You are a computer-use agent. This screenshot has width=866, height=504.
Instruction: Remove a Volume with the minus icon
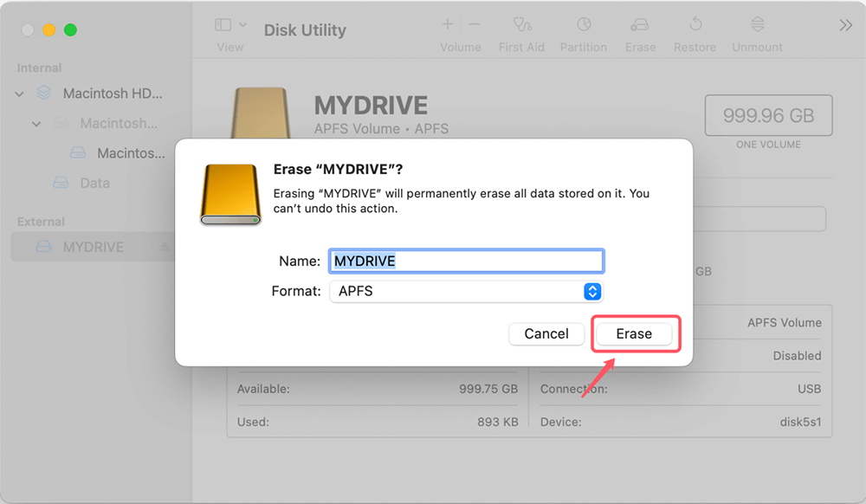pos(473,24)
